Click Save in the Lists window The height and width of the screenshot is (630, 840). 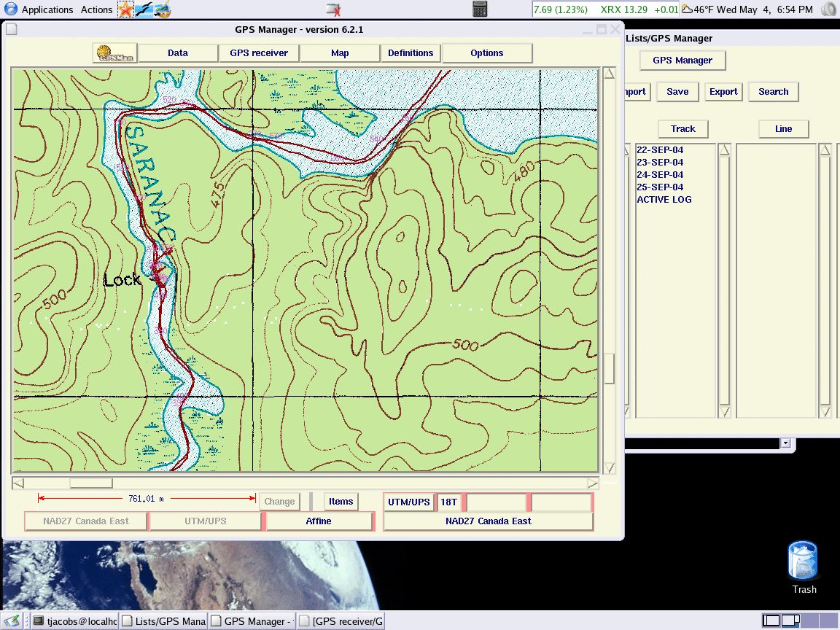coord(677,92)
